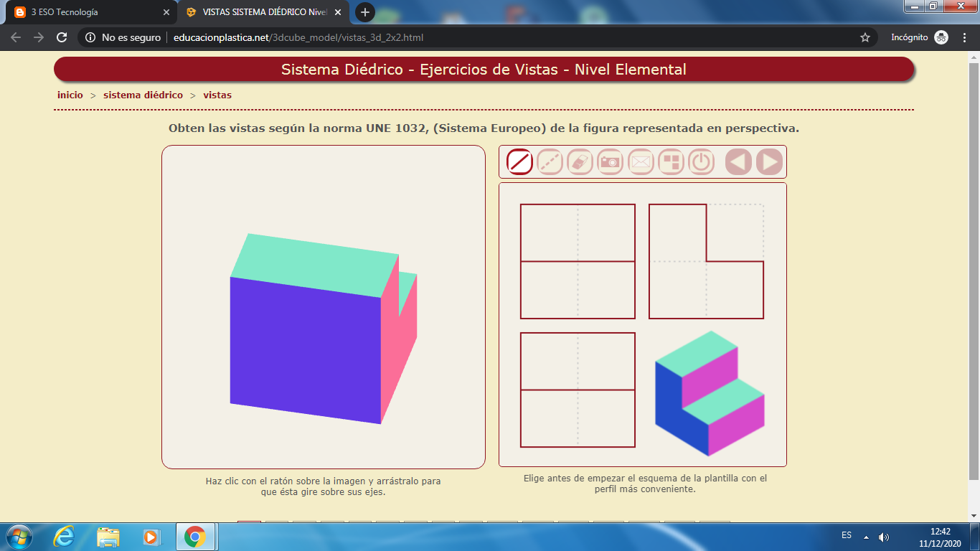Click the Chrome taskbar icon

[194, 537]
